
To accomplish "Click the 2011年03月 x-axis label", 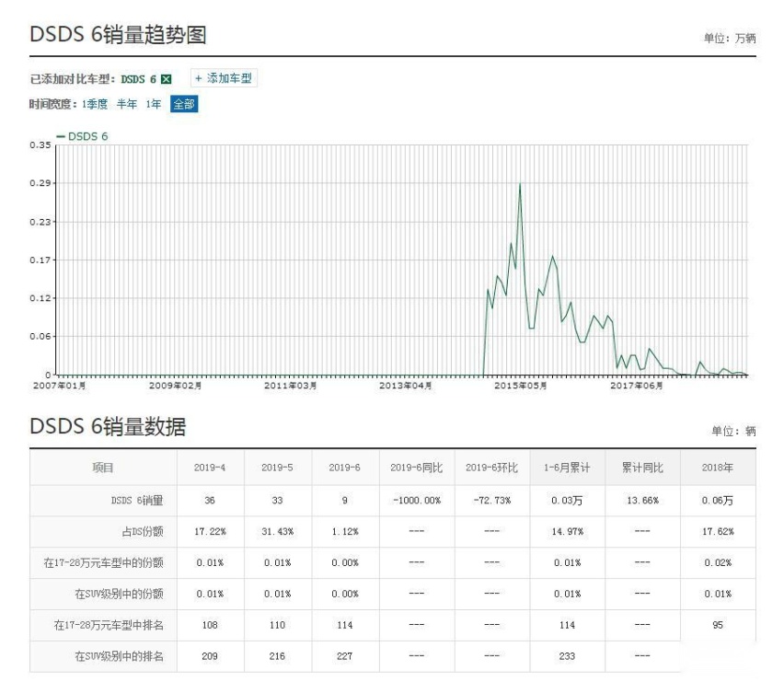I will (290, 386).
